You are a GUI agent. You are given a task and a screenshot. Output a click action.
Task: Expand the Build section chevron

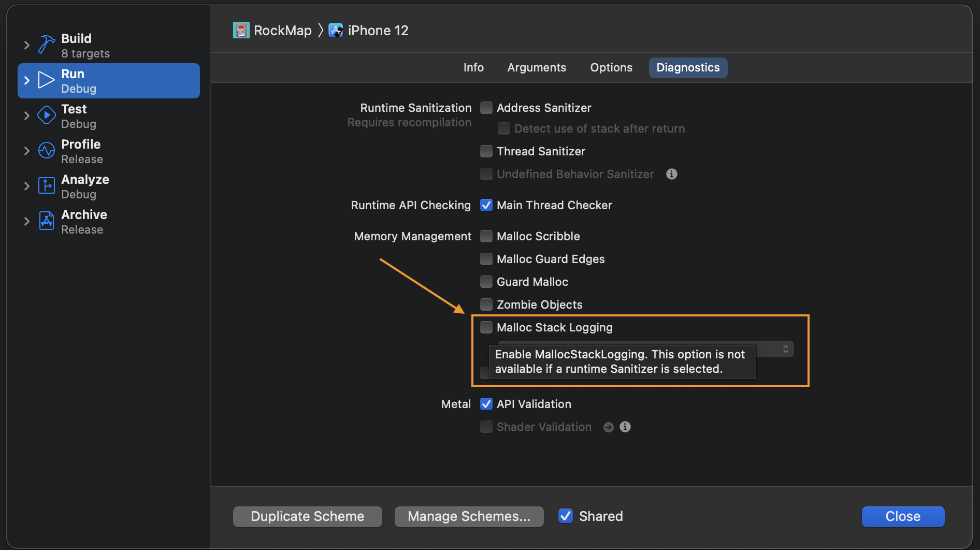tap(27, 45)
